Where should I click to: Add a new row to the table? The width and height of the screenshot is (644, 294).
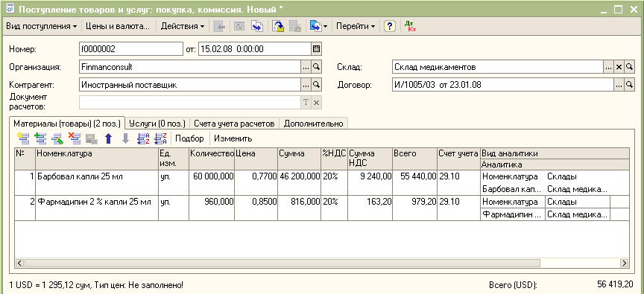point(23,138)
